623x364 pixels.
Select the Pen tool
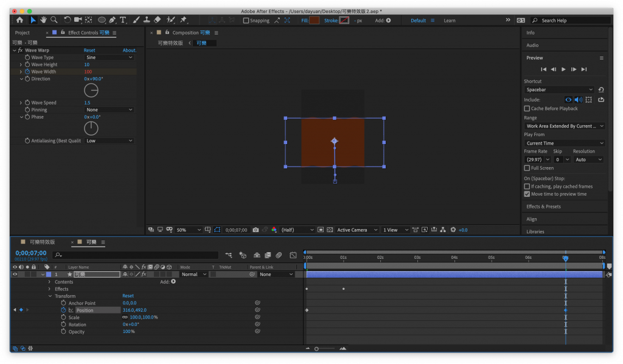coord(113,20)
